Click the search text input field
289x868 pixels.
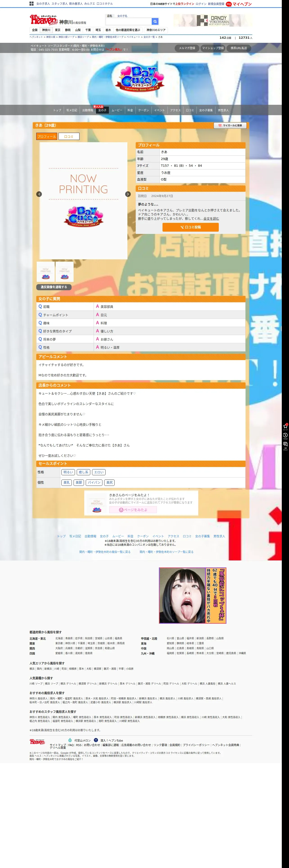click(129, 21)
